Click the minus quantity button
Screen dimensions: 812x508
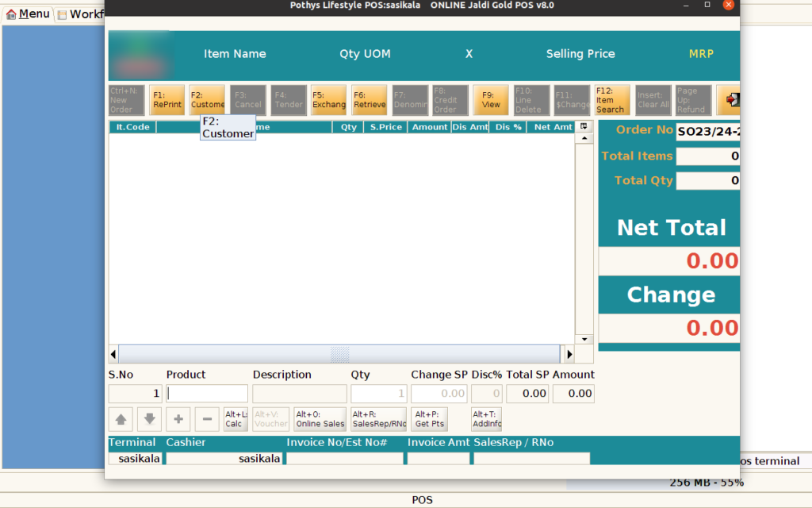[207, 419]
